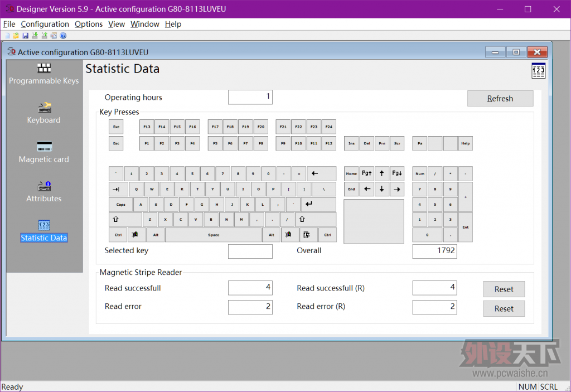Select the left Windows logo key
The height and width of the screenshot is (392, 571).
pyautogui.click(x=137, y=235)
